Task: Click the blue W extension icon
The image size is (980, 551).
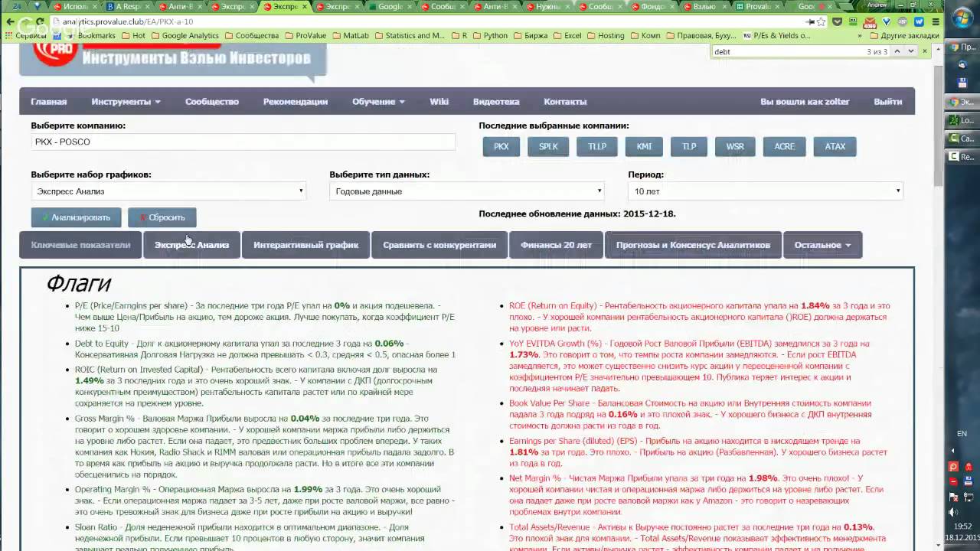Action: [x=919, y=21]
